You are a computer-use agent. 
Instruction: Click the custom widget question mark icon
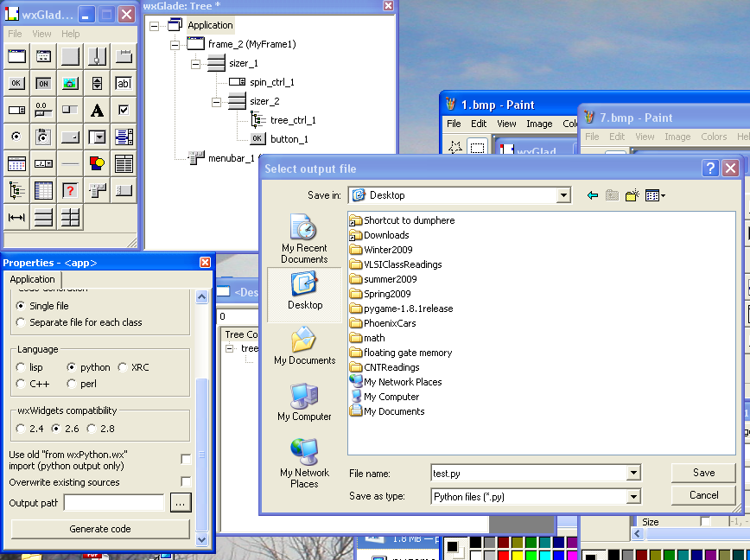click(70, 190)
